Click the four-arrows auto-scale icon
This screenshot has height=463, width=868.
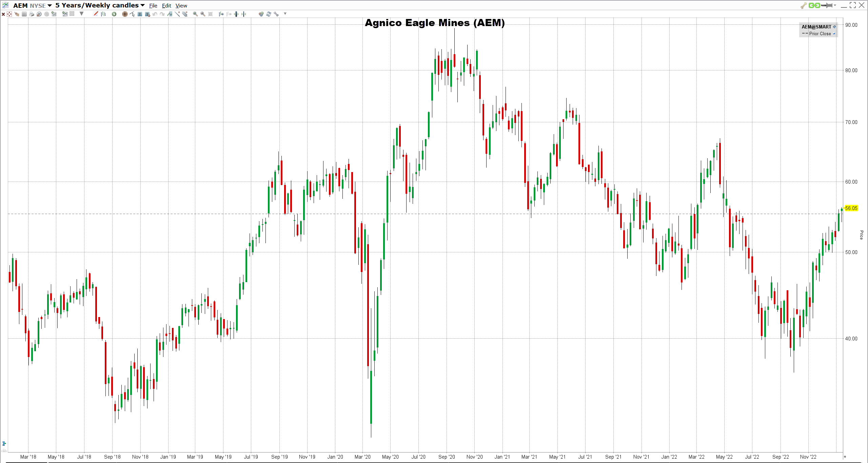[9, 14]
